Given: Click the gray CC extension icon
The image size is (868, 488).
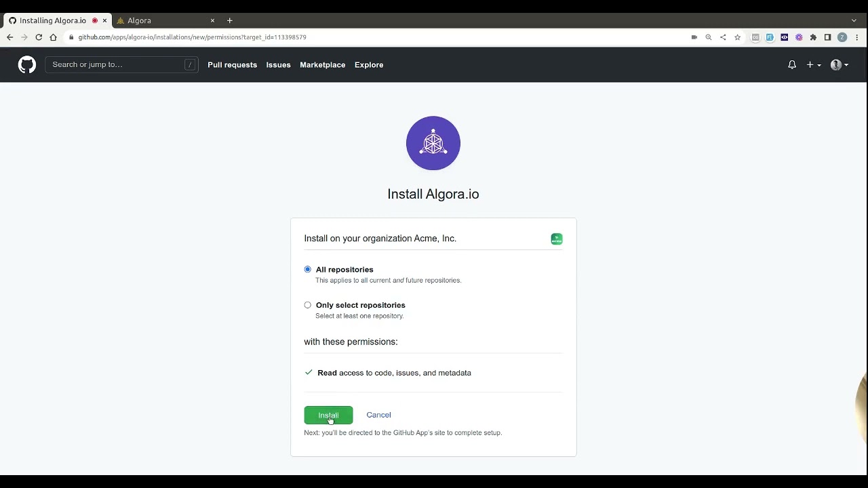Looking at the screenshot, I should 755,37.
